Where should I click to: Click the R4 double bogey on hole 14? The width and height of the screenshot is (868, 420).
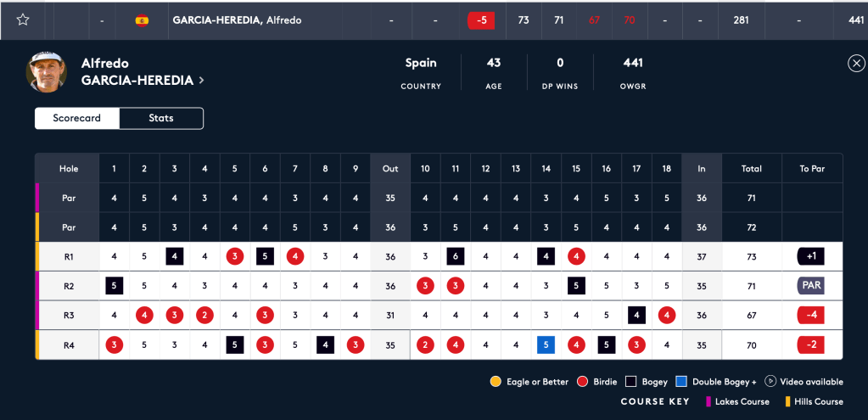[546, 345]
